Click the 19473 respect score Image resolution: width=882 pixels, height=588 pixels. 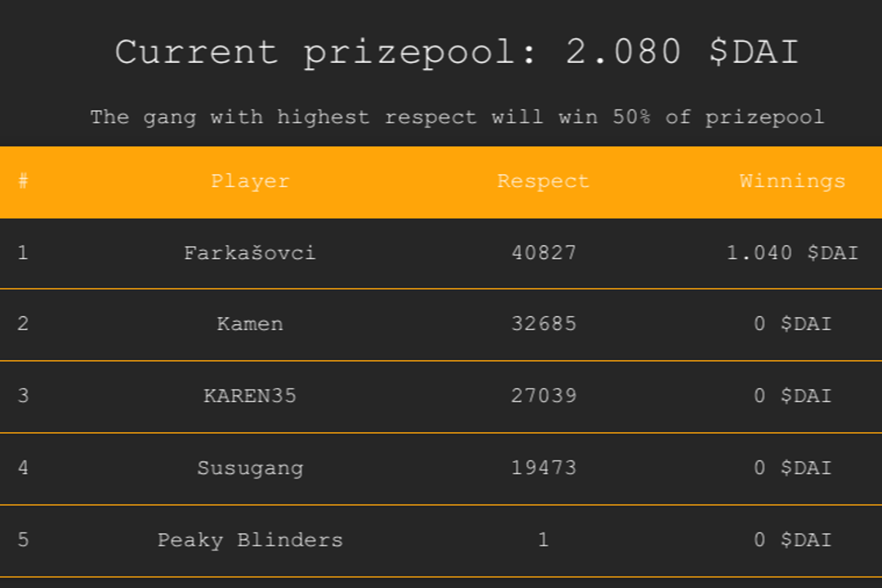point(544,468)
